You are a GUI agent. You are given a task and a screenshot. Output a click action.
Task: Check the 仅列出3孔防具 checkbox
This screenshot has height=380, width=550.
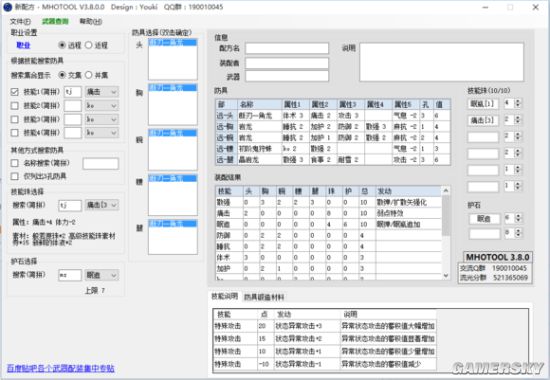pos(14,176)
